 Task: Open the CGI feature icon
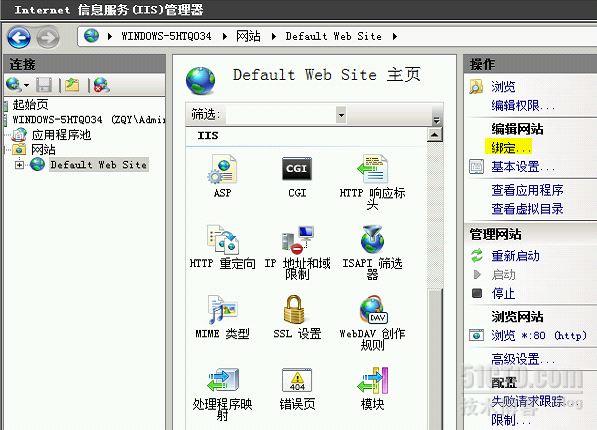click(x=297, y=169)
